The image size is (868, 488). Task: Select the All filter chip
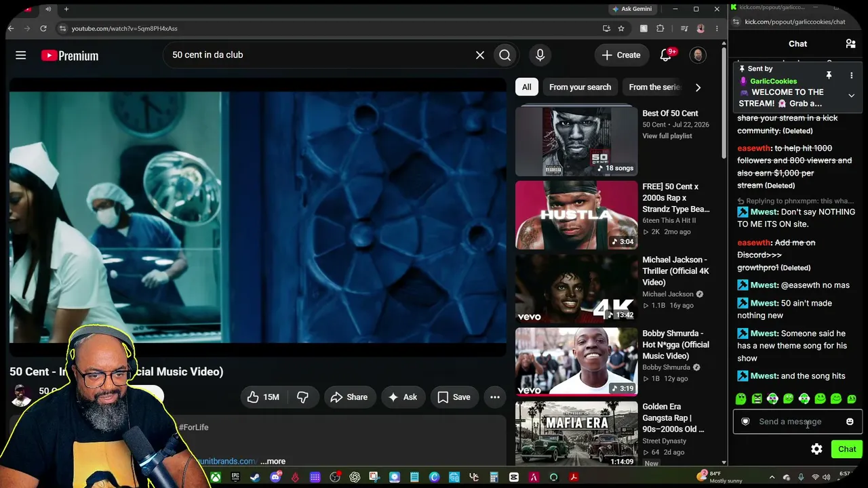[527, 87]
